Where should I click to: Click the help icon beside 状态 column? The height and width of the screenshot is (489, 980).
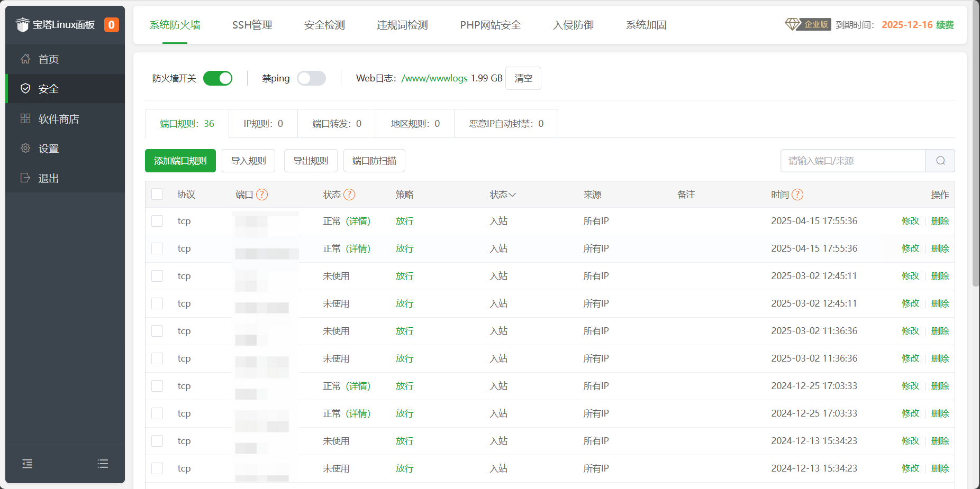click(x=349, y=195)
